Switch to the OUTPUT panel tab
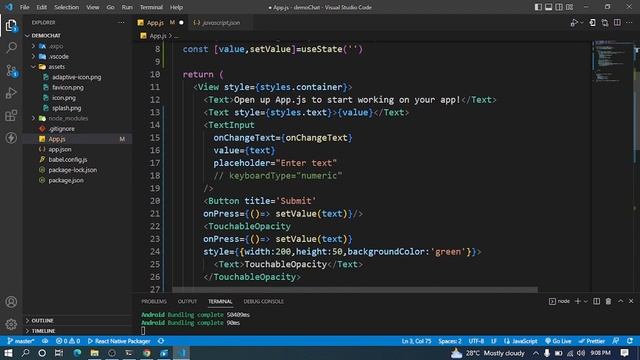Image resolution: width=640 pixels, height=360 pixels. coord(187,301)
